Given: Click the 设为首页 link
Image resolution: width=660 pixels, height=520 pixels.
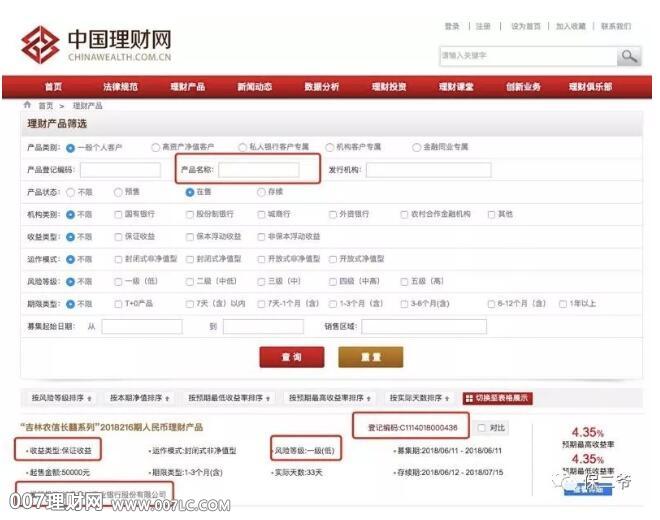Looking at the screenshot, I should [x=526, y=26].
